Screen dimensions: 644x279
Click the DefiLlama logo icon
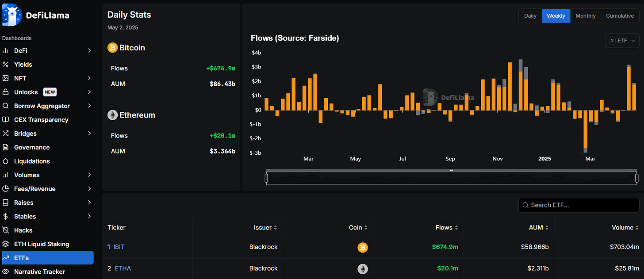12,15
